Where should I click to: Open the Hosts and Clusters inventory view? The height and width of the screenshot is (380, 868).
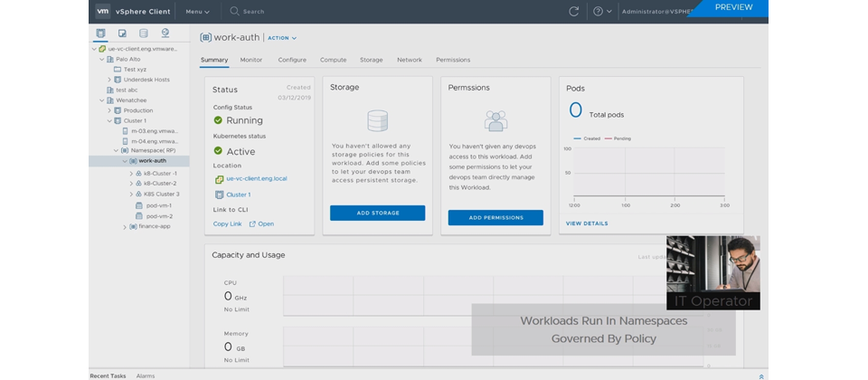[100, 33]
